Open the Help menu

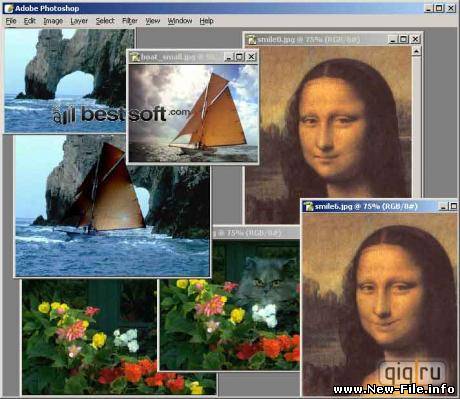206,21
